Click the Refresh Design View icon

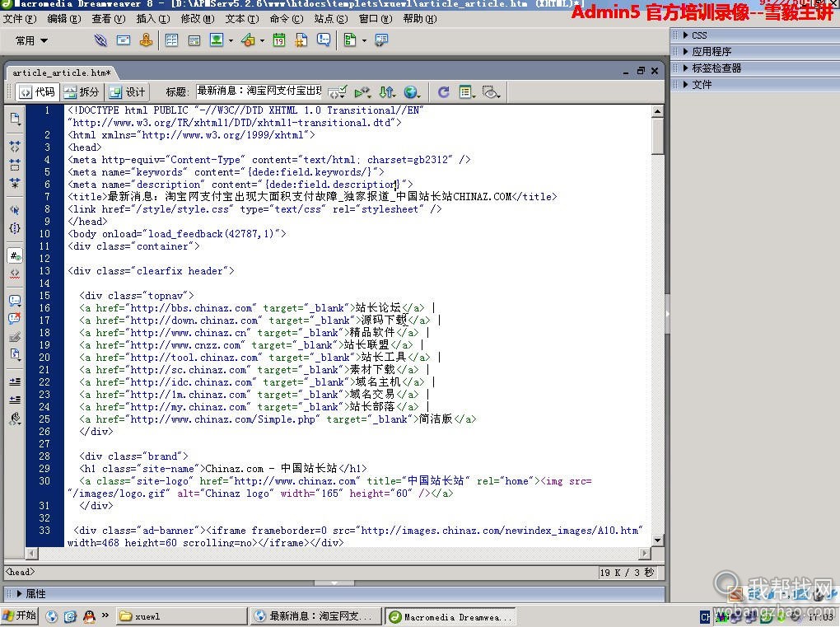click(444, 92)
